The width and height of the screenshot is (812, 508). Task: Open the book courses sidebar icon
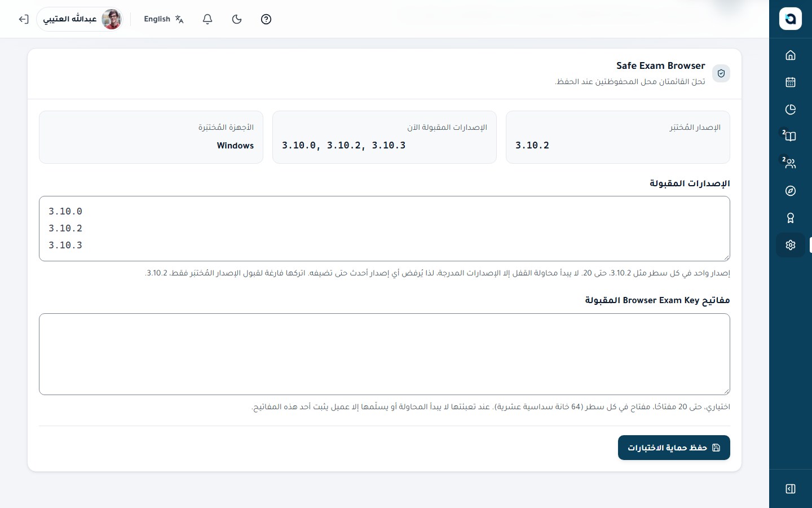click(x=791, y=136)
